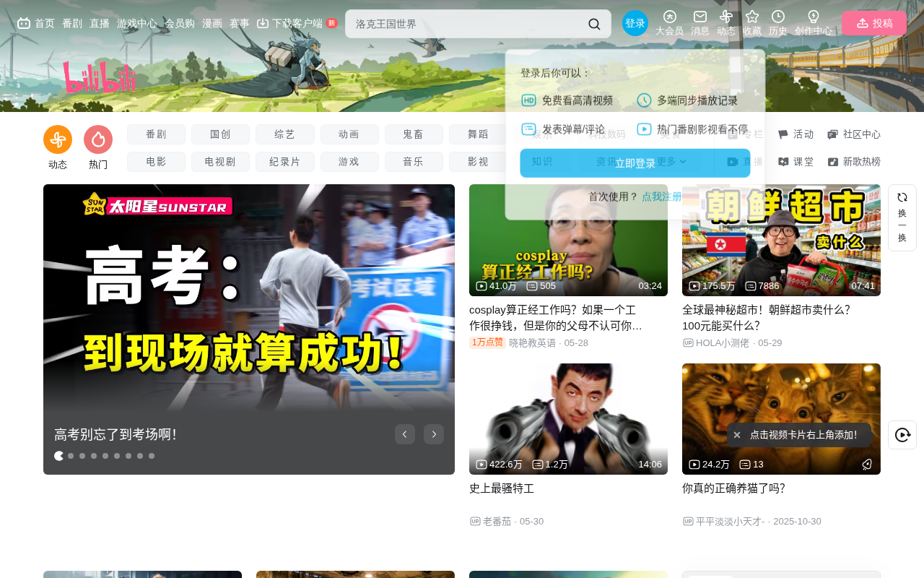Click the search box showing 洛克王国世界
The width and height of the screenshot is (924, 578).
(466, 24)
